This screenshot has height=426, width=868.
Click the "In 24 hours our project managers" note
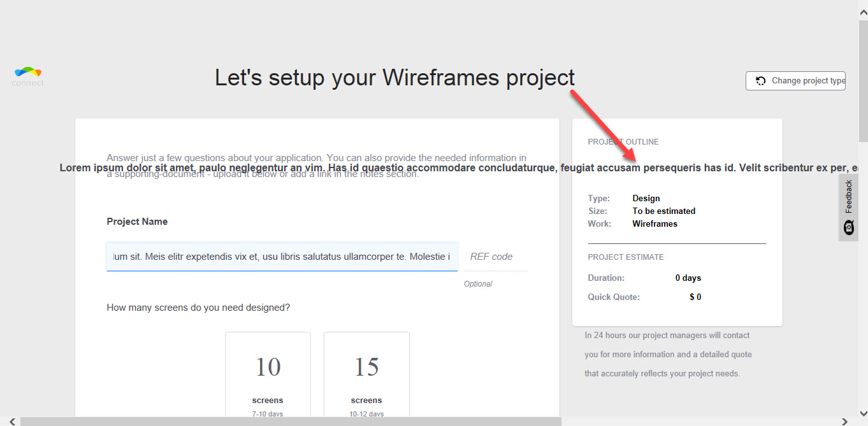(x=668, y=355)
